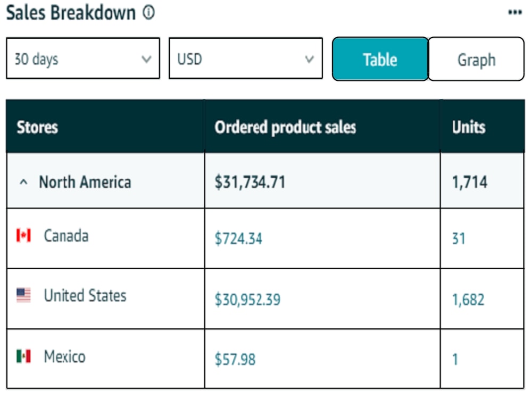The height and width of the screenshot is (399, 532).
Task: Click the Mexico flag icon
Action: [x=23, y=356]
